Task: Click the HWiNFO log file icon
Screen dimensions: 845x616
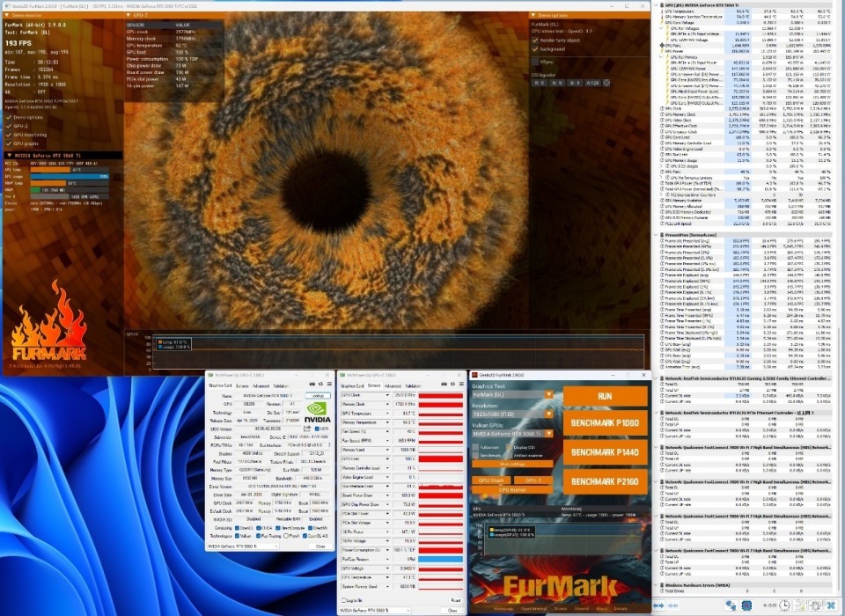Action: click(x=800, y=605)
